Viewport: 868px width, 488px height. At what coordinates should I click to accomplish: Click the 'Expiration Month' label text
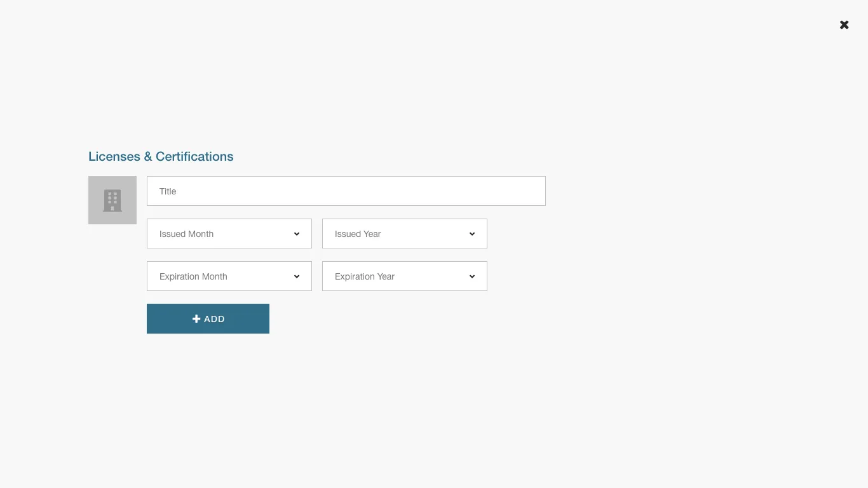[193, 276]
